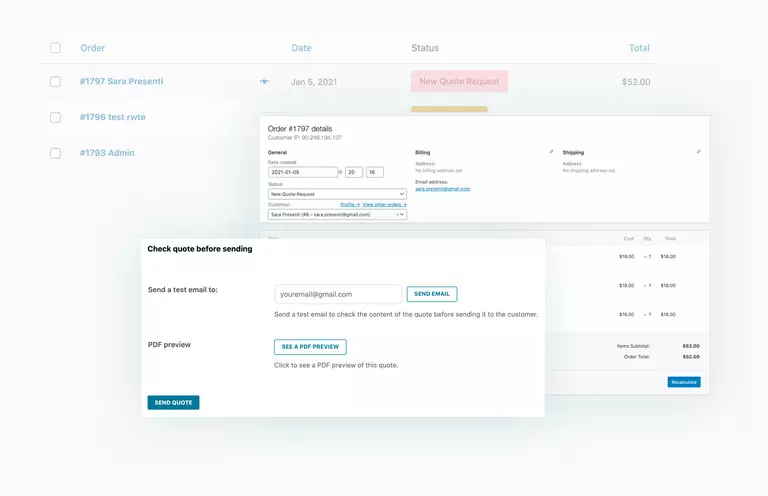Follow the View other orders link
768x496 pixels.
click(384, 204)
